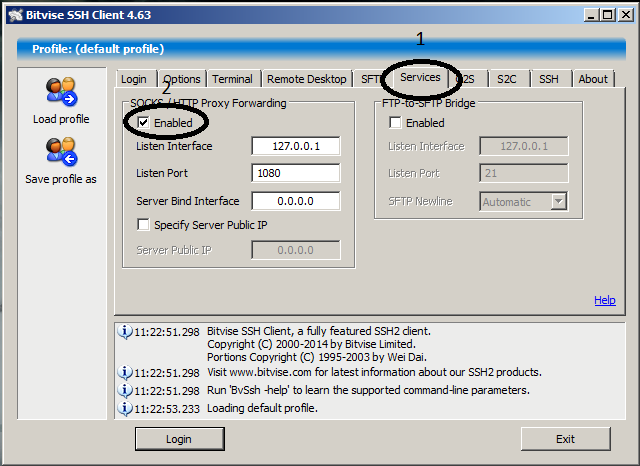Image resolution: width=640 pixels, height=466 pixels.
Task: Select the Services tab
Action: [x=420, y=77]
